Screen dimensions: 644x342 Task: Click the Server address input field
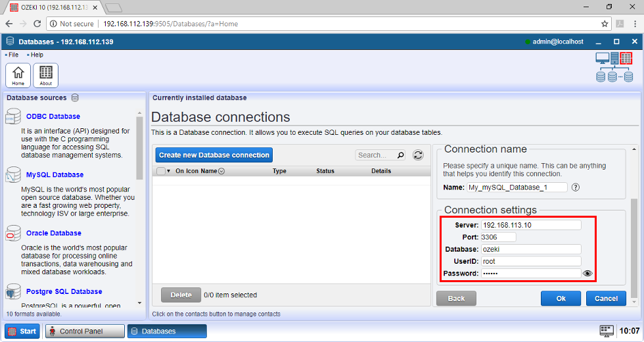pos(530,225)
